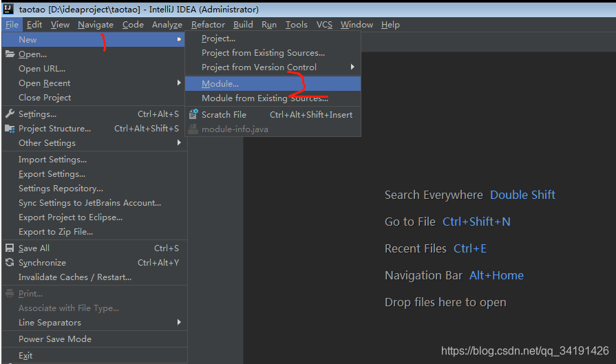Choose Open... from the File menu
Image resolution: width=616 pixels, height=364 pixels.
(93, 54)
